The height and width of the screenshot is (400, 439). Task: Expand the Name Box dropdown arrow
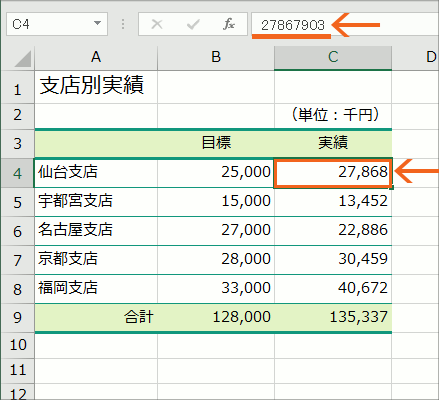click(97, 24)
